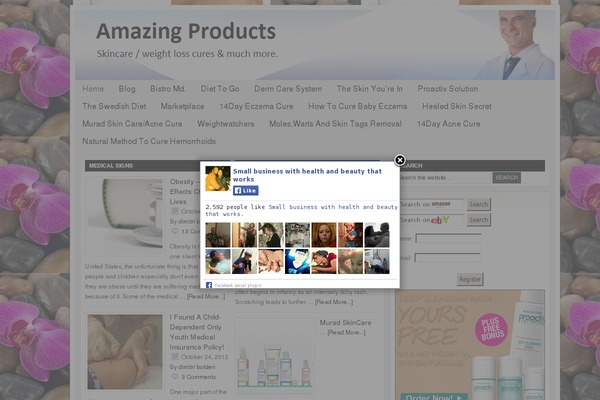The height and width of the screenshot is (400, 600).
Task: Click last fan photo in top row
Action: (377, 235)
